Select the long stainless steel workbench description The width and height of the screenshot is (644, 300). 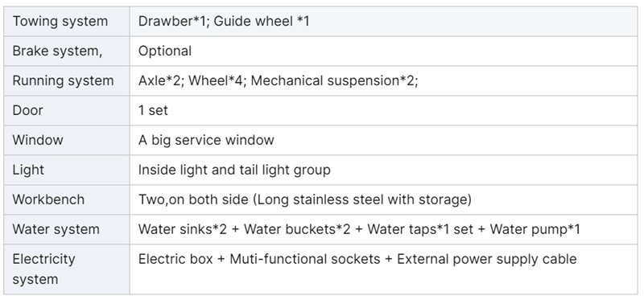point(305,199)
